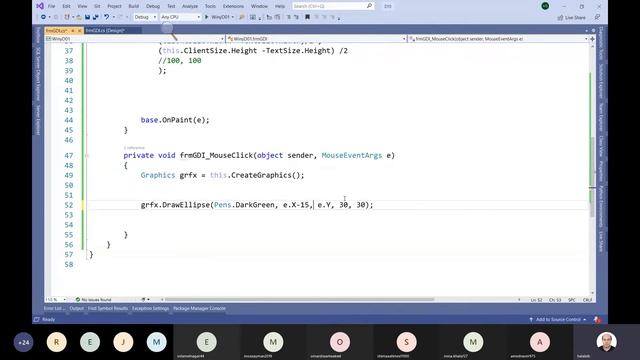Click the split editor plus icon
This screenshot has height=360, width=640.
coord(592,39)
